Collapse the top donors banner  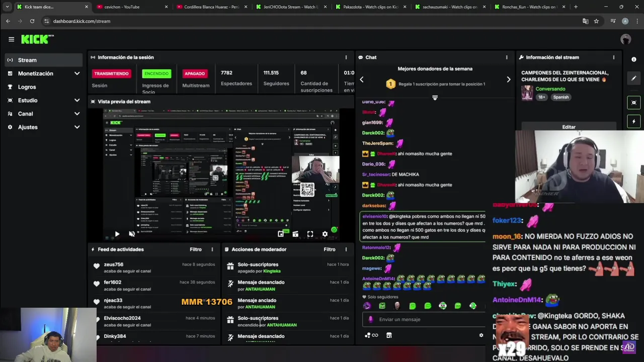[435, 98]
